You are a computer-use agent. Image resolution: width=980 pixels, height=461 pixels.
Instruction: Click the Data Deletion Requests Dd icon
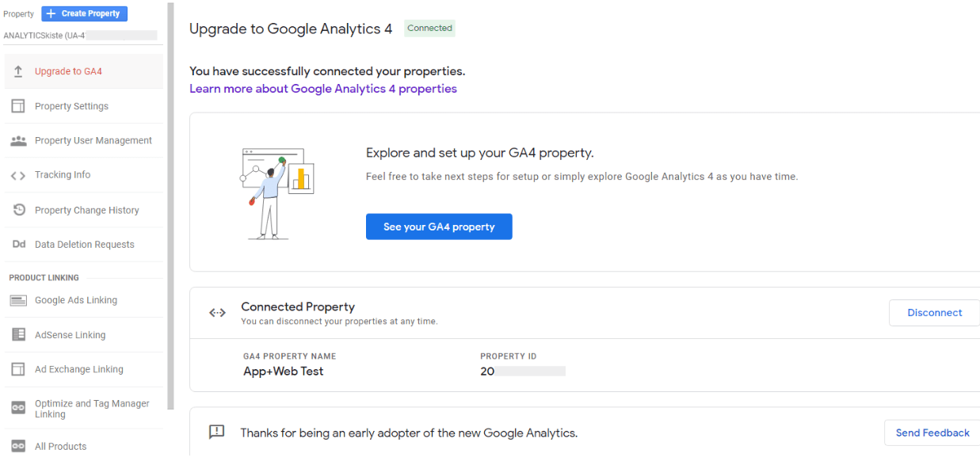pos(18,245)
